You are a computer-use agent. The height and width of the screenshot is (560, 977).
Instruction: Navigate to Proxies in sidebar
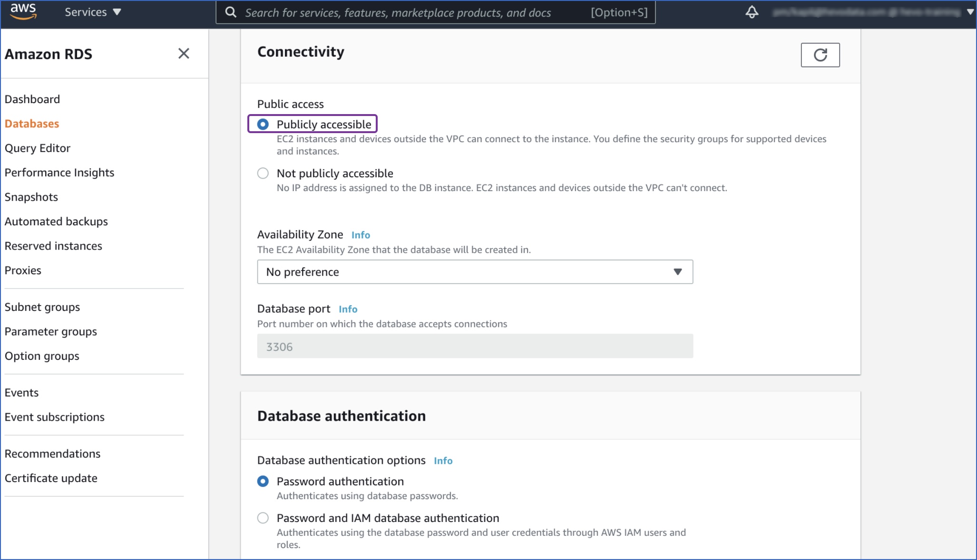pos(22,270)
